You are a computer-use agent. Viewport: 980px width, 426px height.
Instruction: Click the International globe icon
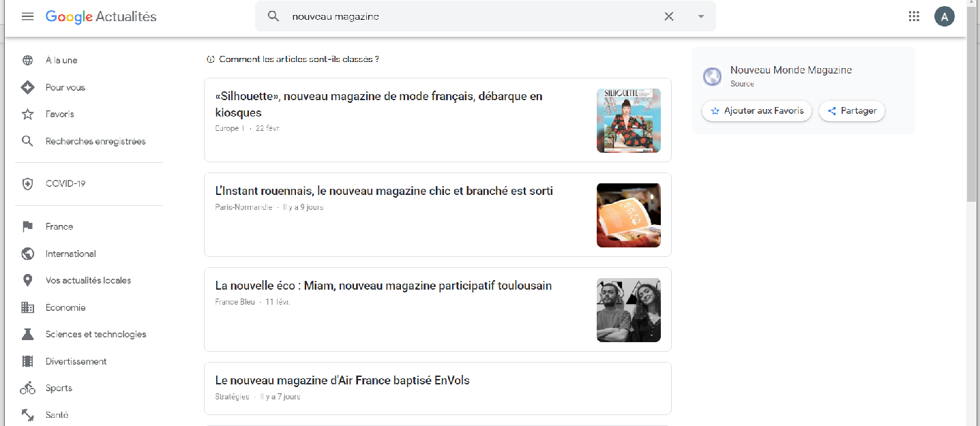[x=28, y=254]
